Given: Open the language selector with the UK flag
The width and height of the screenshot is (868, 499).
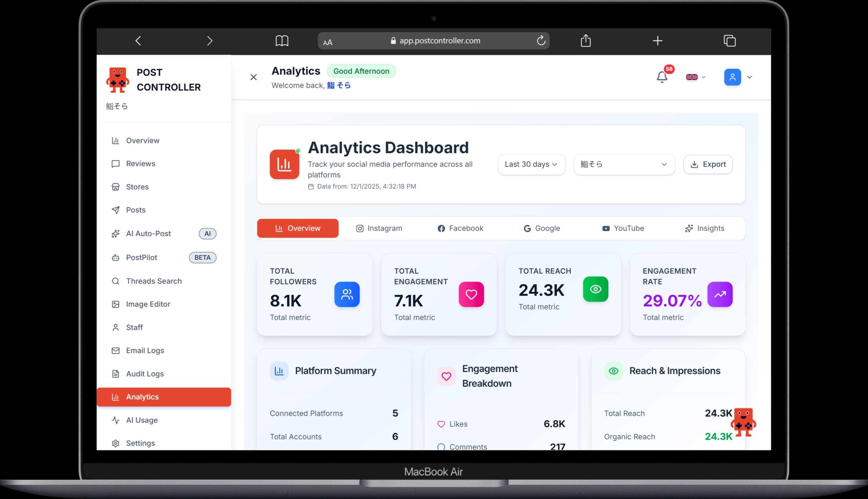Looking at the screenshot, I should coord(695,77).
